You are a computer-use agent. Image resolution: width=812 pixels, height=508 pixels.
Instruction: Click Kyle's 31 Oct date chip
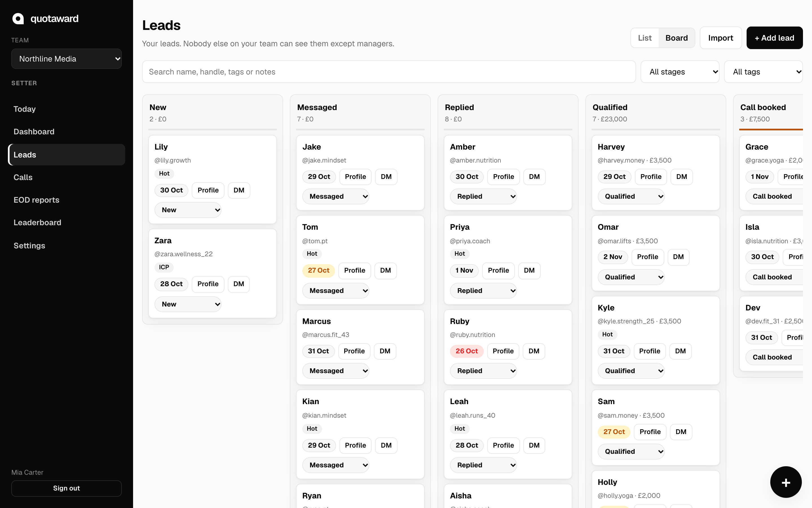click(x=614, y=351)
